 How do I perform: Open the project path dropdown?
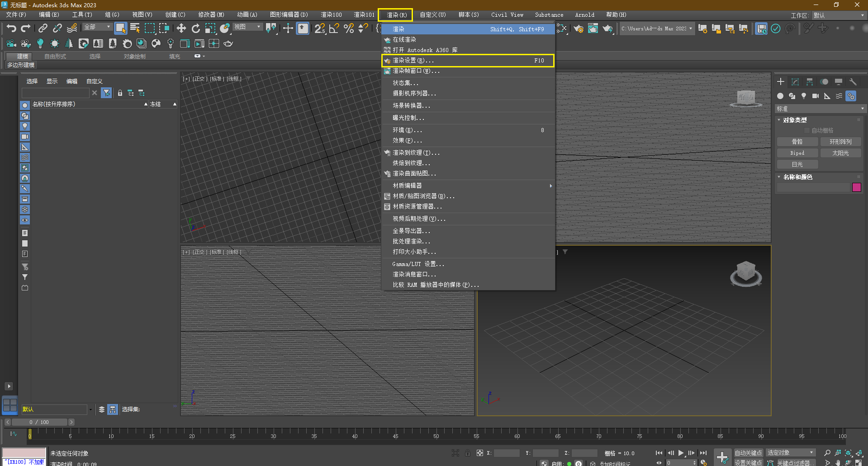(657, 29)
